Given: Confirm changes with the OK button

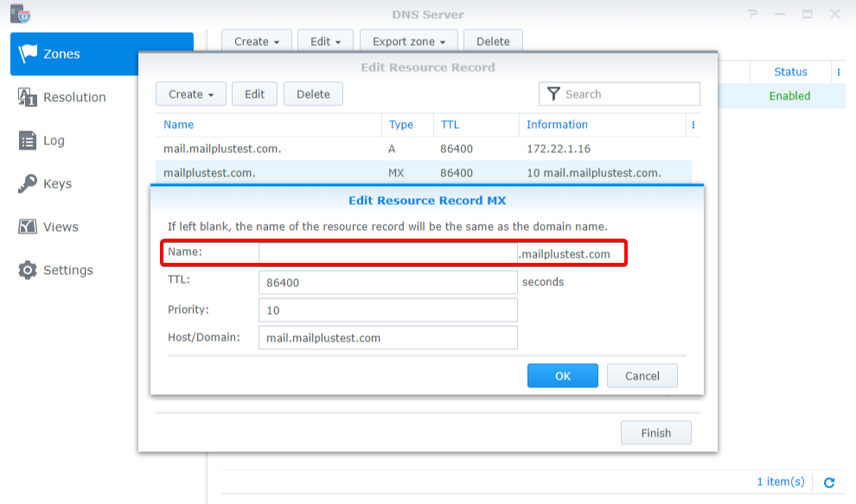Looking at the screenshot, I should tap(562, 375).
